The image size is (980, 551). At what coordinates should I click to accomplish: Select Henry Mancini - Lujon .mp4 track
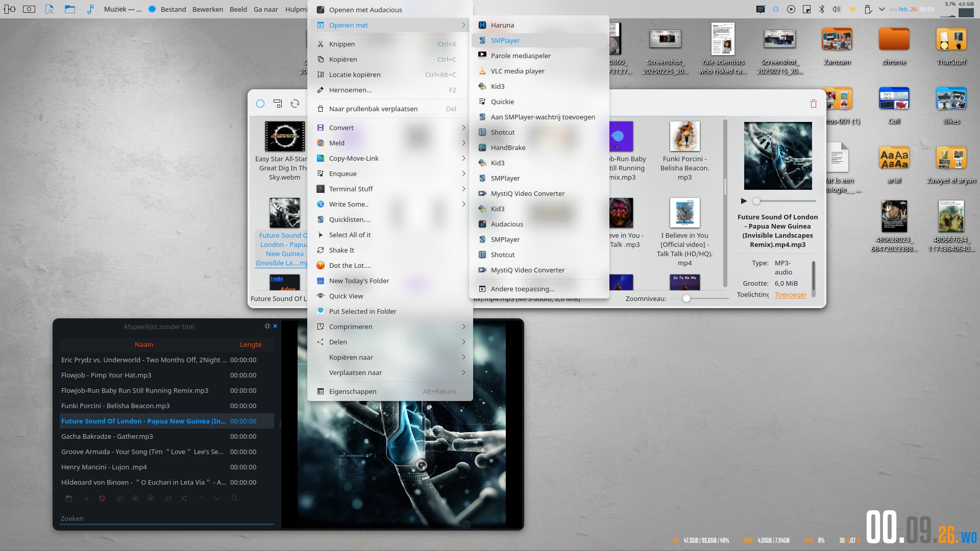[167, 467]
